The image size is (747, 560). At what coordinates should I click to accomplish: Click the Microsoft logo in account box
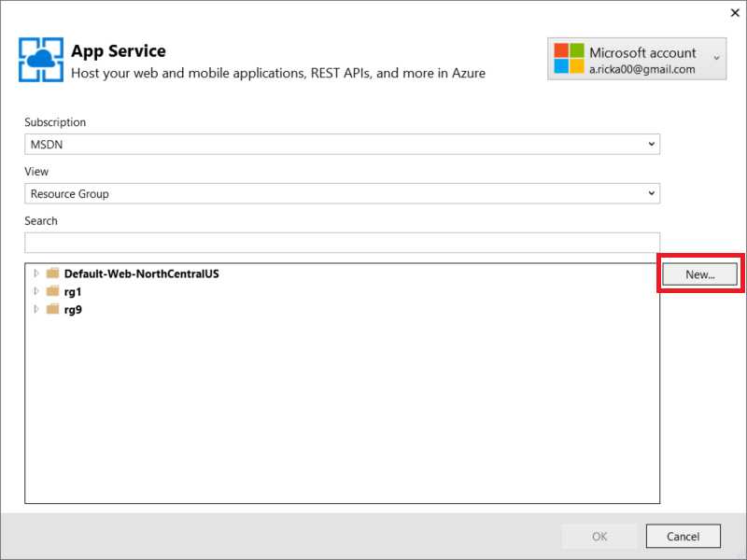tap(569, 59)
